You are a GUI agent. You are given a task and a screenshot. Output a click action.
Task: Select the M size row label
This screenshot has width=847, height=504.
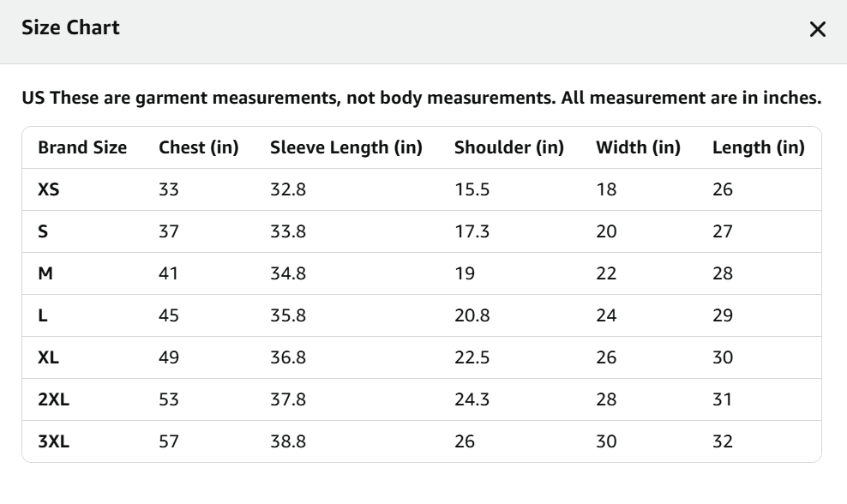coord(45,273)
